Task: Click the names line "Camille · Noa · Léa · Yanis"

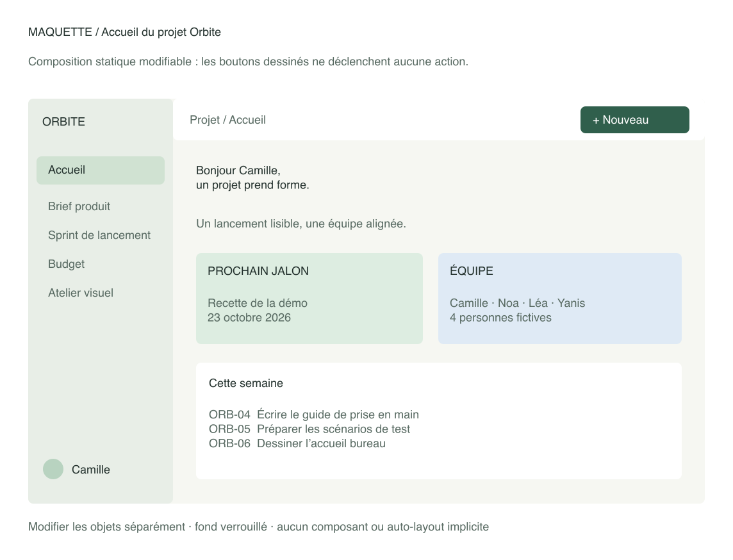Action: [517, 303]
